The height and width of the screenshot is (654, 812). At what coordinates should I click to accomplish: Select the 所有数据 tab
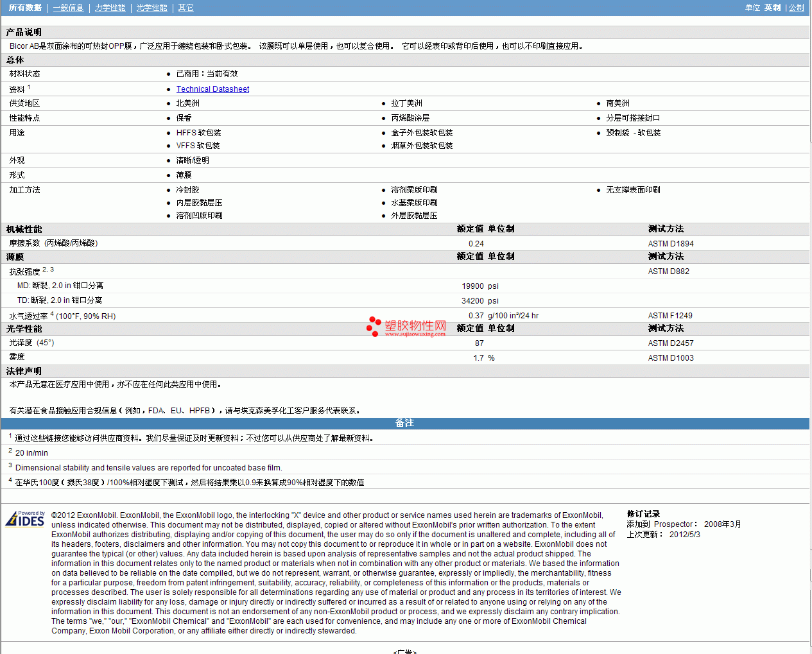(25, 8)
